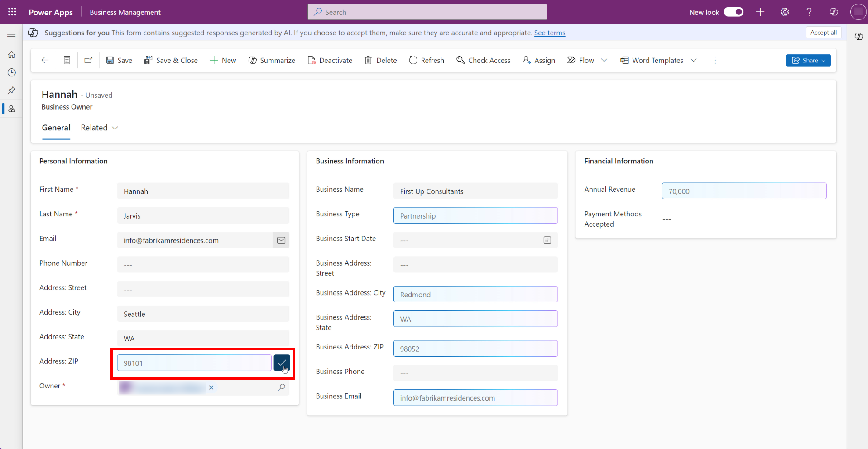The height and width of the screenshot is (449, 868).
Task: Click the Address: Street field
Action: point(203,289)
